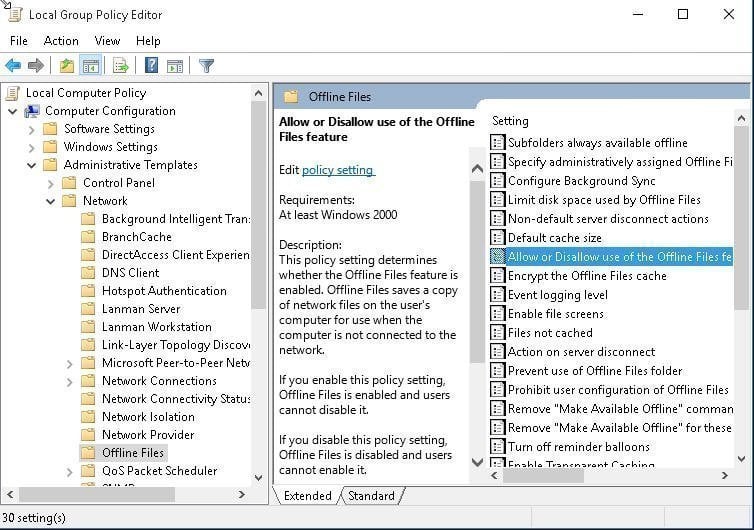Collapse the Network node
The height and width of the screenshot is (530, 754).
[x=50, y=202]
